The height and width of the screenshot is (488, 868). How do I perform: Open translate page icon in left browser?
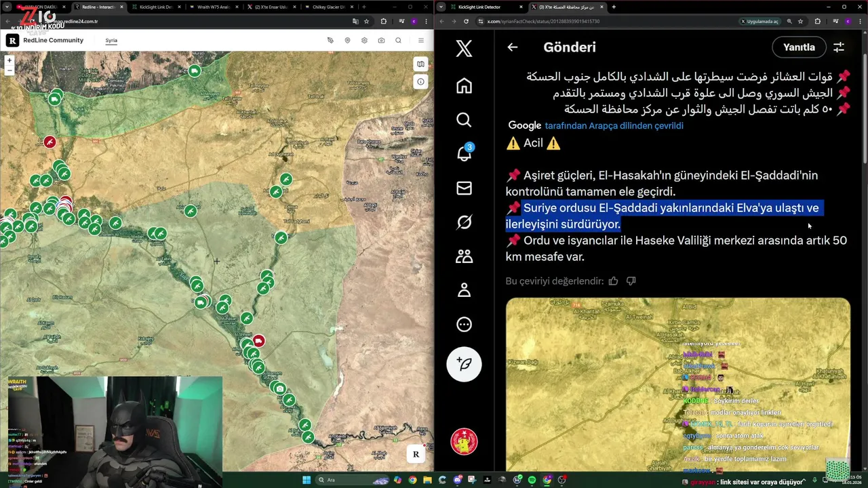coord(355,21)
